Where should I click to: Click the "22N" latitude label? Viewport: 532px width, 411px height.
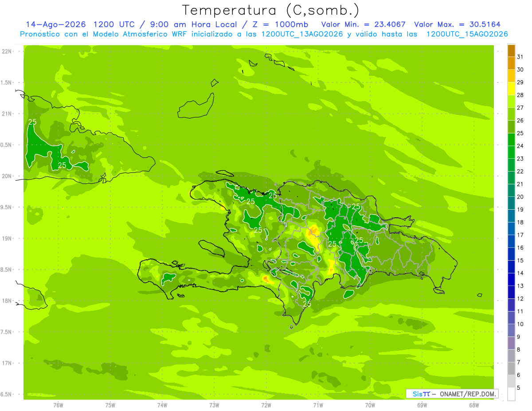click(7, 51)
